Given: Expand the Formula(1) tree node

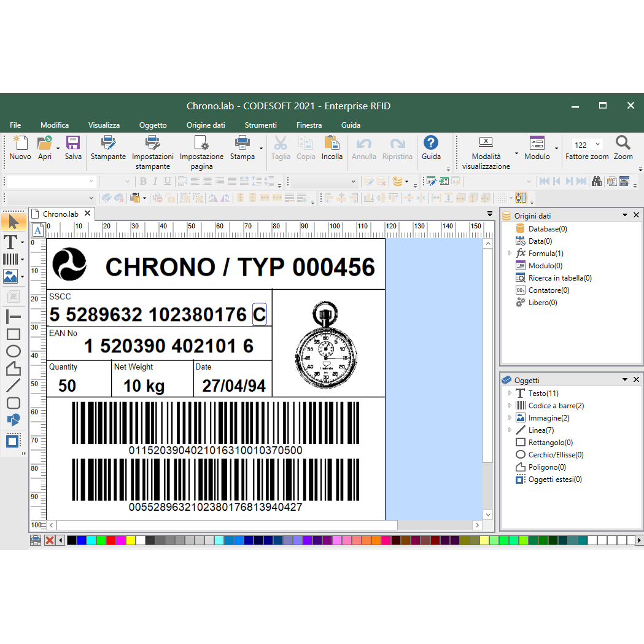Looking at the screenshot, I should [510, 254].
